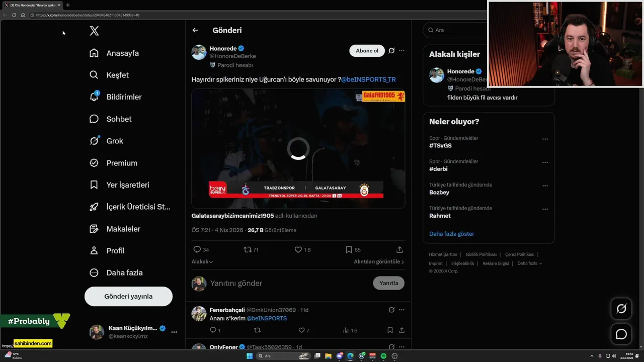The height and width of the screenshot is (362, 644).
Task: Open #TSvGS trending topic
Action: [x=440, y=146]
